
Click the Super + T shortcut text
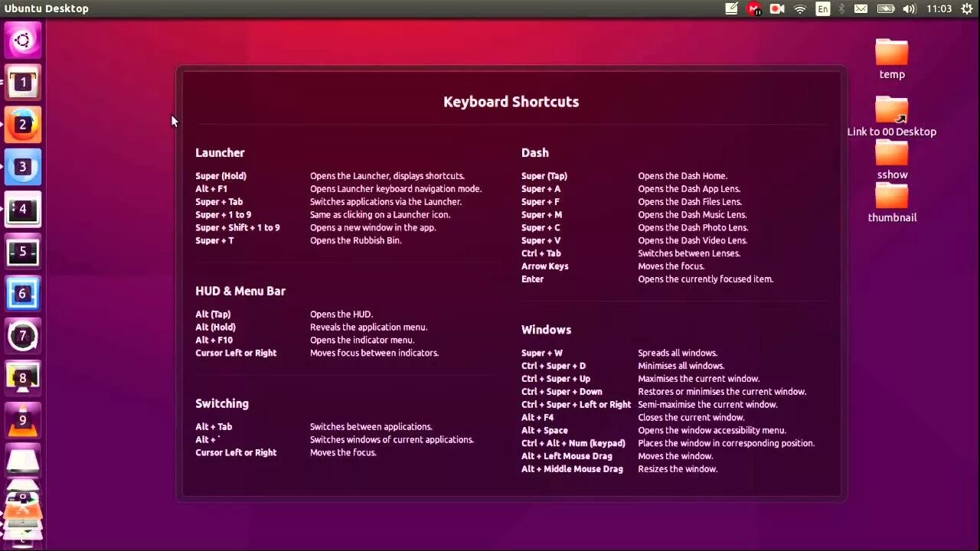pos(214,240)
